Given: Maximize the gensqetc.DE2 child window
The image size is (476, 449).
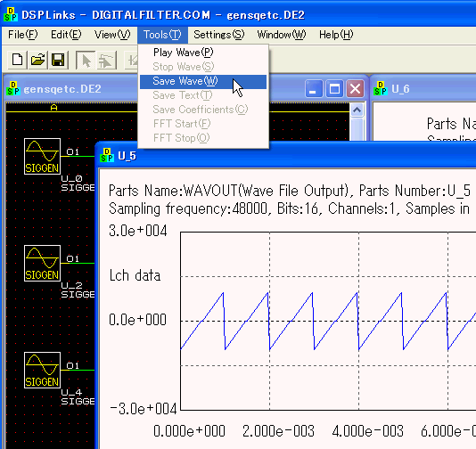Looking at the screenshot, I should pyautogui.click(x=334, y=89).
